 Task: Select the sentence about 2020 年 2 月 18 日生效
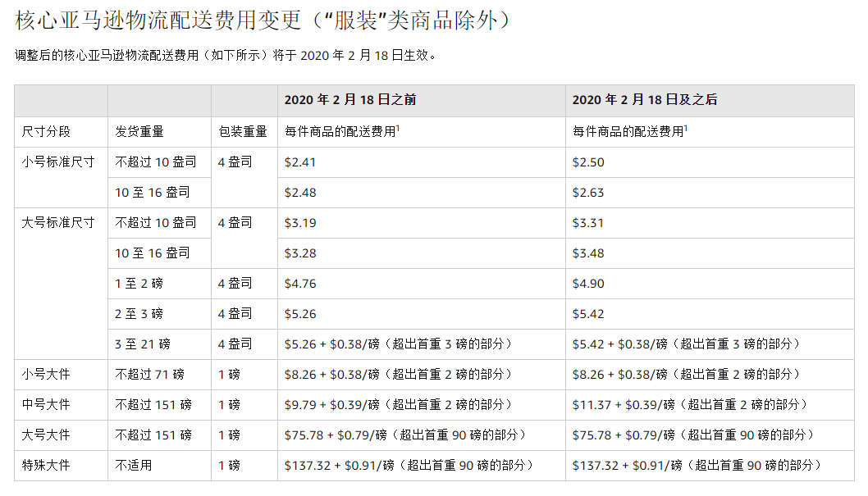tap(226, 55)
